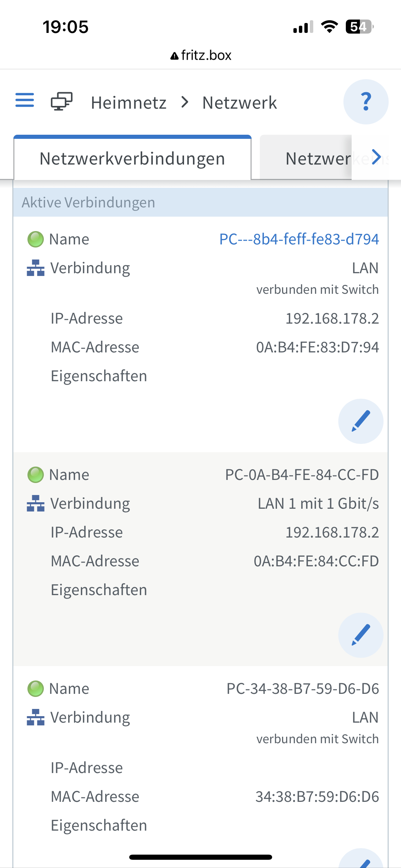
Task: Click green status dot of the first device
Action: (35, 239)
